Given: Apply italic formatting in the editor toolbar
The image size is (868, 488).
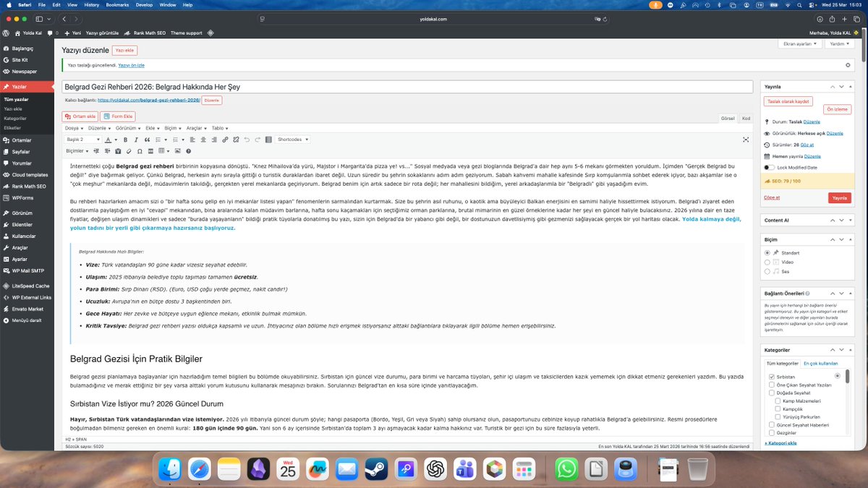Looking at the screenshot, I should pyautogui.click(x=136, y=140).
